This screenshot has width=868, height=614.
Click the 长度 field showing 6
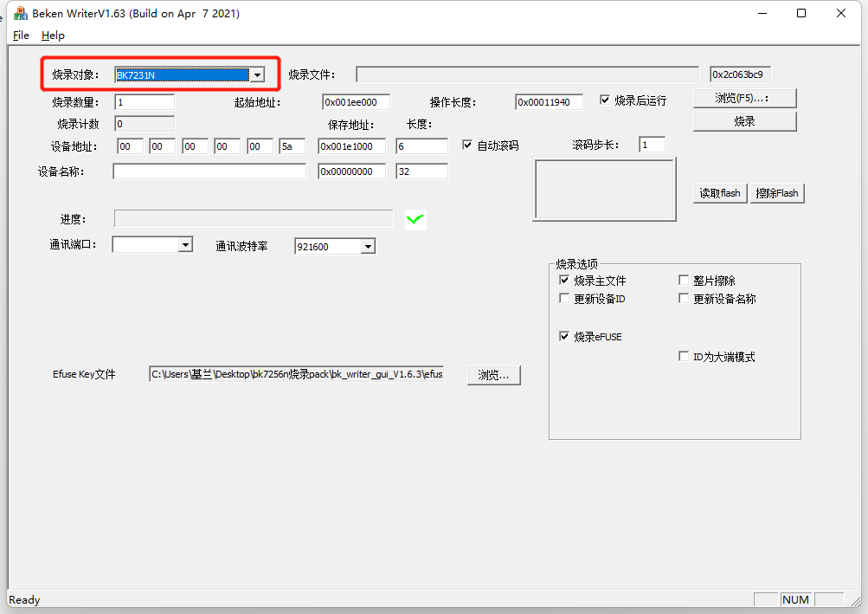421,146
